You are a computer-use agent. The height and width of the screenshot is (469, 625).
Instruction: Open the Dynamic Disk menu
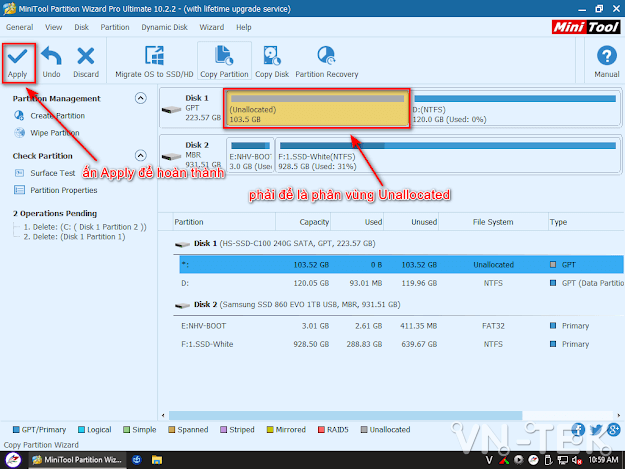click(164, 27)
